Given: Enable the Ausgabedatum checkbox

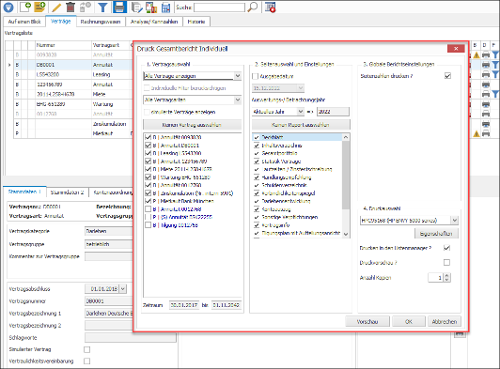Looking at the screenshot, I should [x=255, y=76].
